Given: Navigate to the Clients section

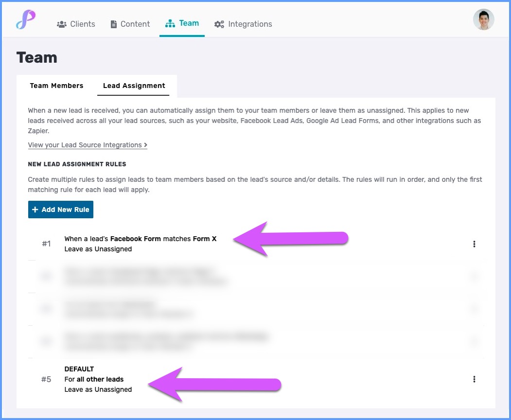Looking at the screenshot, I should [x=82, y=23].
